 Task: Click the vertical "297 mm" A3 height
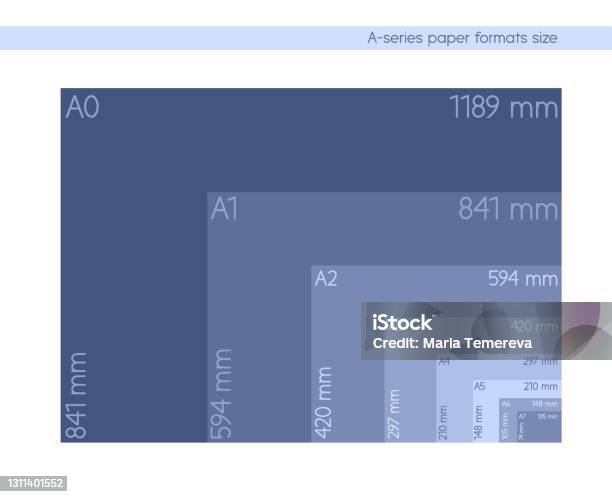point(394,414)
